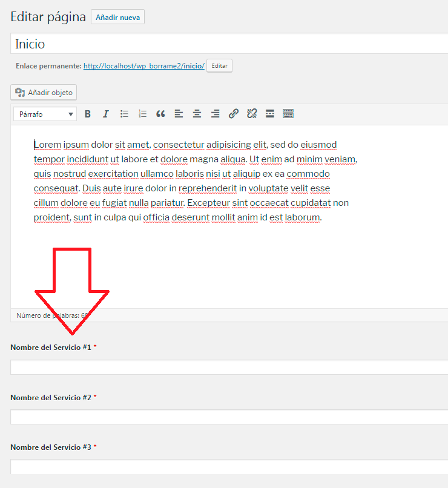
Task: Focus the Nombre del Servicio #2 field
Action: click(x=229, y=417)
